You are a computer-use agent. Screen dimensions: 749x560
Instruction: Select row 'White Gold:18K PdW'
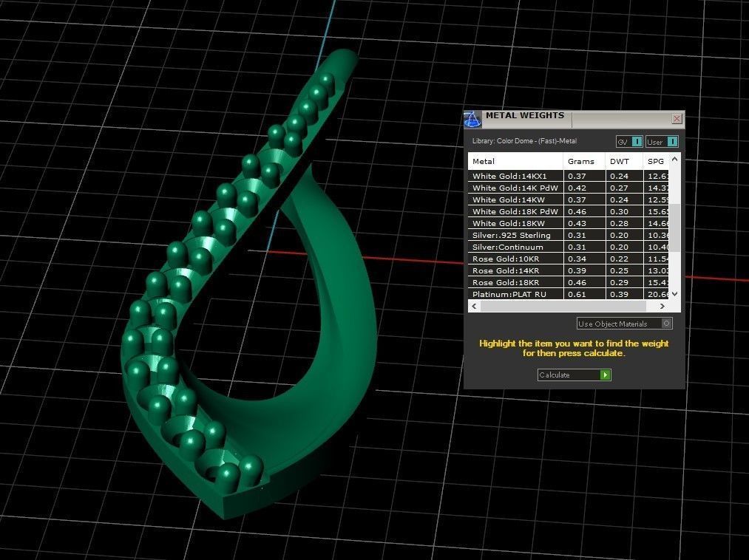[569, 211]
